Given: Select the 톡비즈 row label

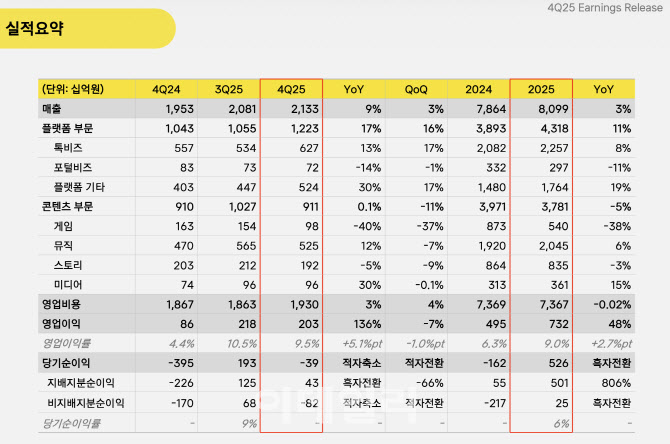Looking at the screenshot, I should (69, 147).
